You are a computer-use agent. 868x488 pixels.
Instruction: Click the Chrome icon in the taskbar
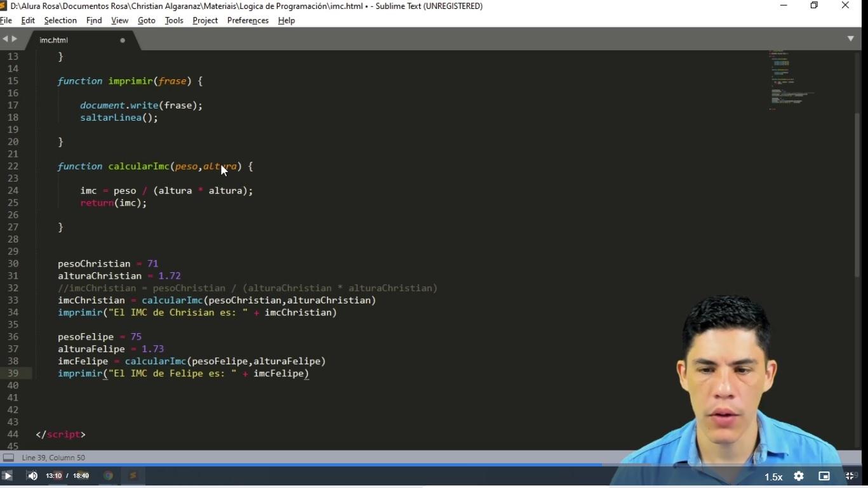tap(109, 475)
